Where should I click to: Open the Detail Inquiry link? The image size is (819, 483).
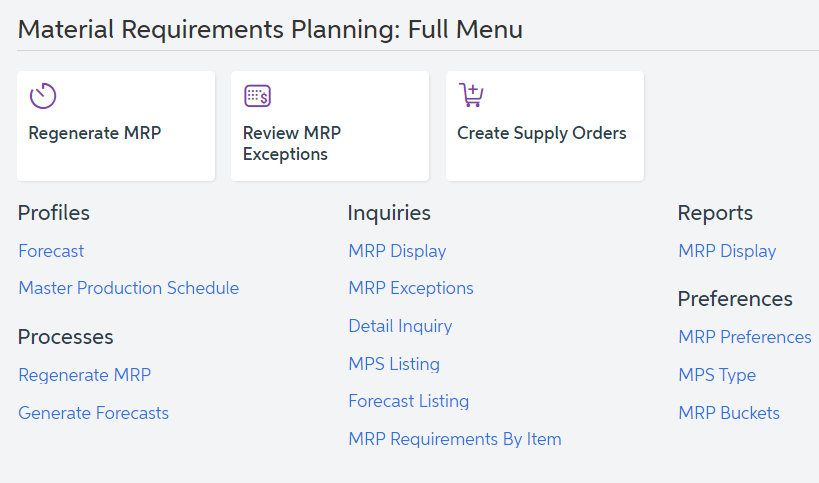[400, 326]
